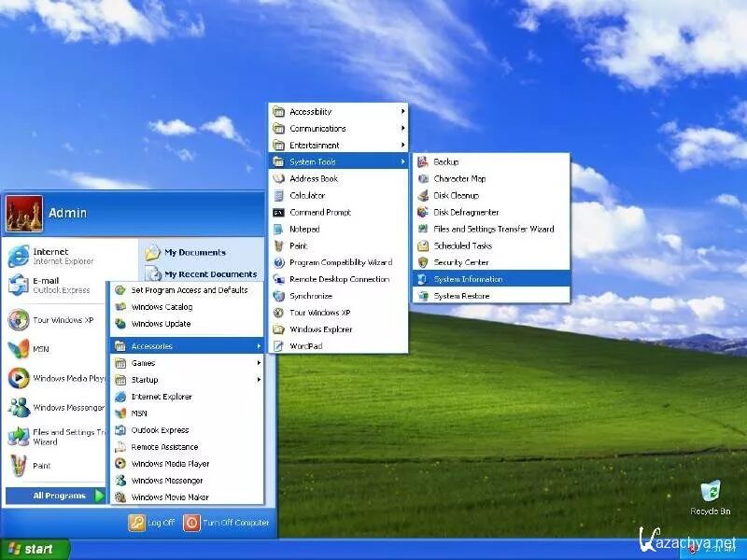Expand the Accessibility submenu
The width and height of the screenshot is (747, 560).
[x=338, y=112]
